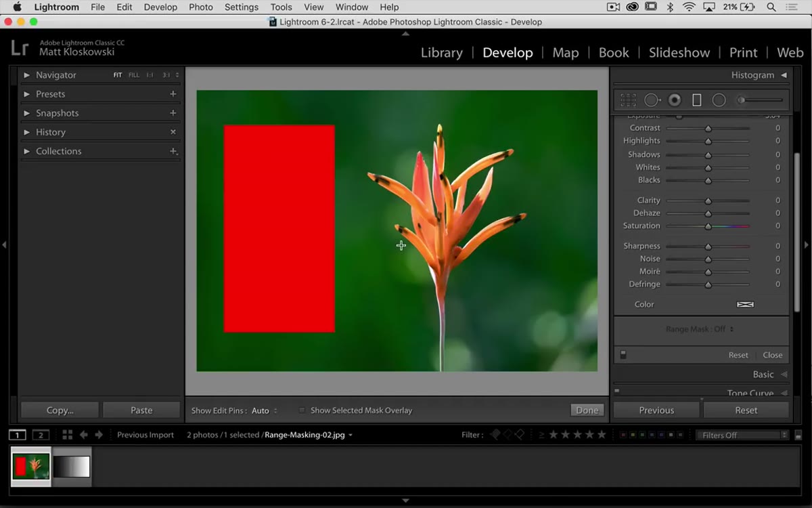Open the Photo menu

pos(201,7)
